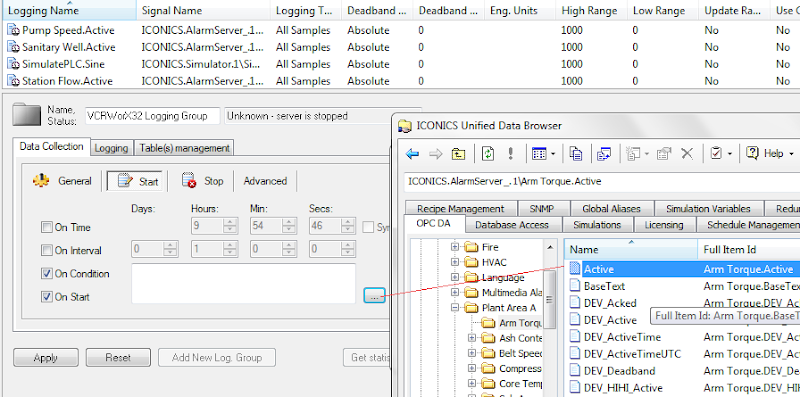Uncheck the On Start checkbox
Screen dimensions: 800x397
coord(47,296)
